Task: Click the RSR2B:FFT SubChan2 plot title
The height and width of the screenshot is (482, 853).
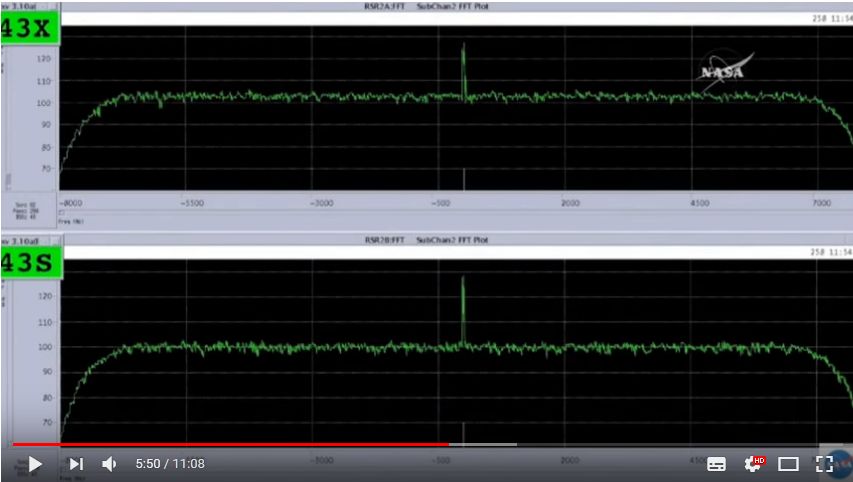Action: point(426,240)
